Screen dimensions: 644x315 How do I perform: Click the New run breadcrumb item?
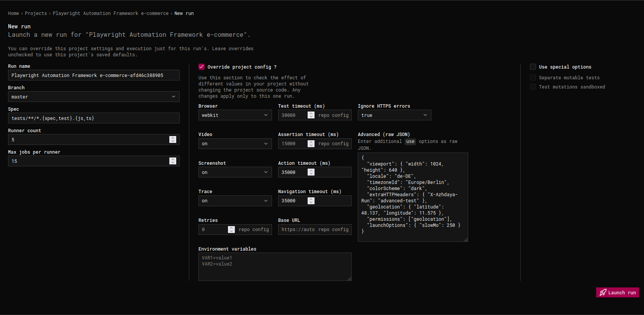point(184,13)
